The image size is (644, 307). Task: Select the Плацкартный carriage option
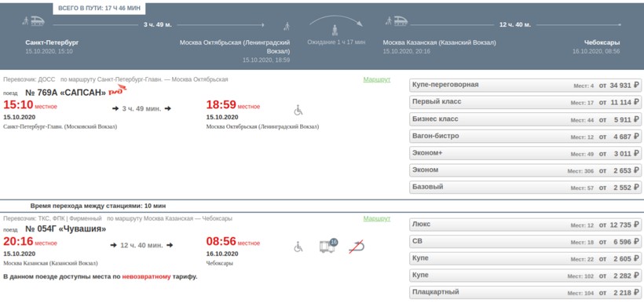[x=525, y=293]
